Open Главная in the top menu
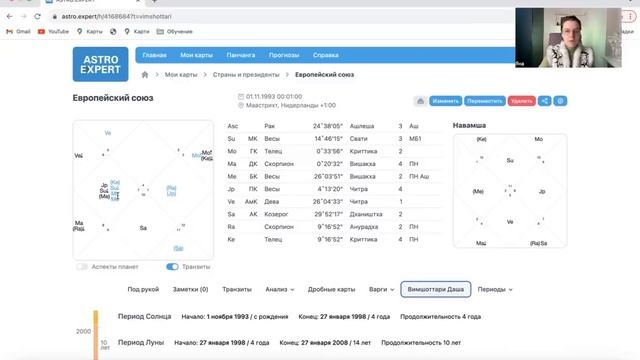The height and width of the screenshot is (360, 640). pos(154,55)
